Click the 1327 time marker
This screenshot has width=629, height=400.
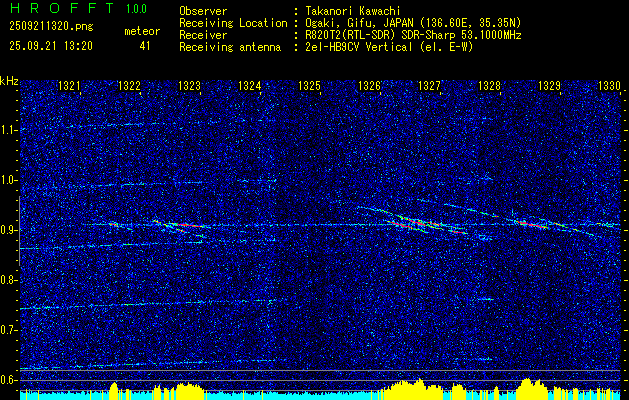pos(429,86)
